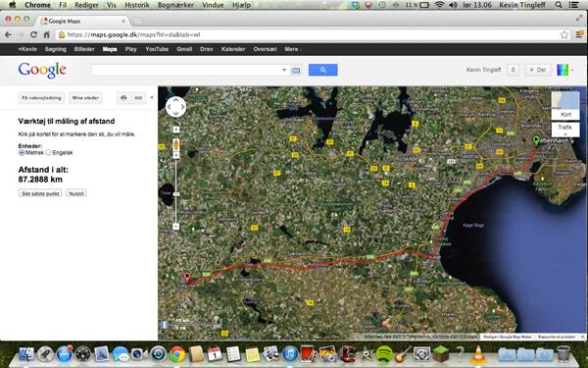Open Finder from the dock
This screenshot has height=368, width=588.
coord(26,354)
